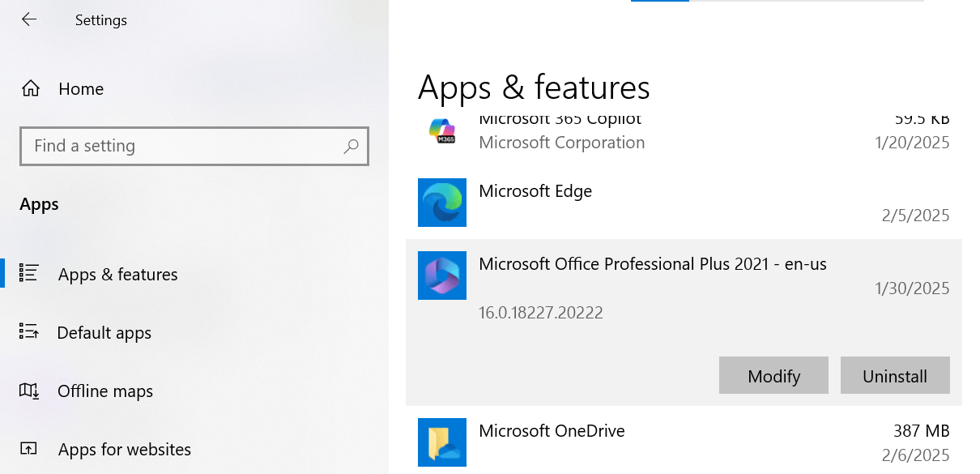
Task: Click the Apps & features page heading
Action: tap(534, 88)
